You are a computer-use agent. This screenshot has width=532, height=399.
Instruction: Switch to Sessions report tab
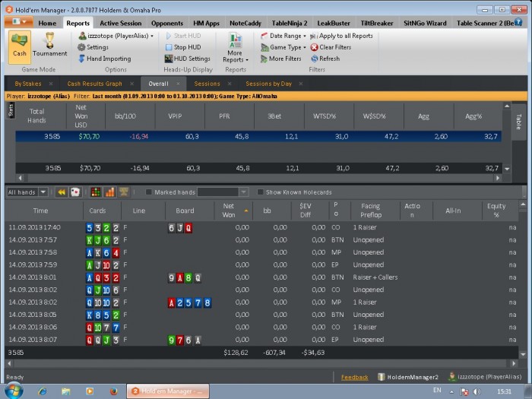click(x=207, y=84)
